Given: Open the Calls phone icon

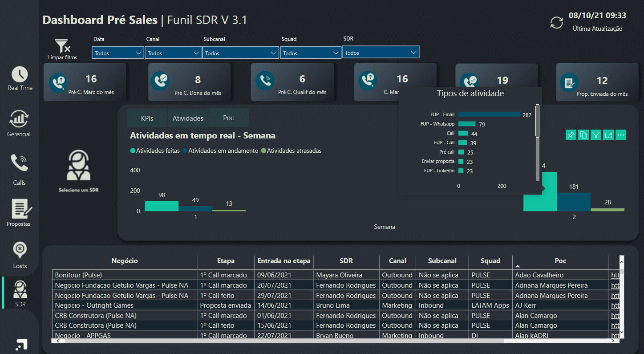Looking at the screenshot, I should [20, 163].
